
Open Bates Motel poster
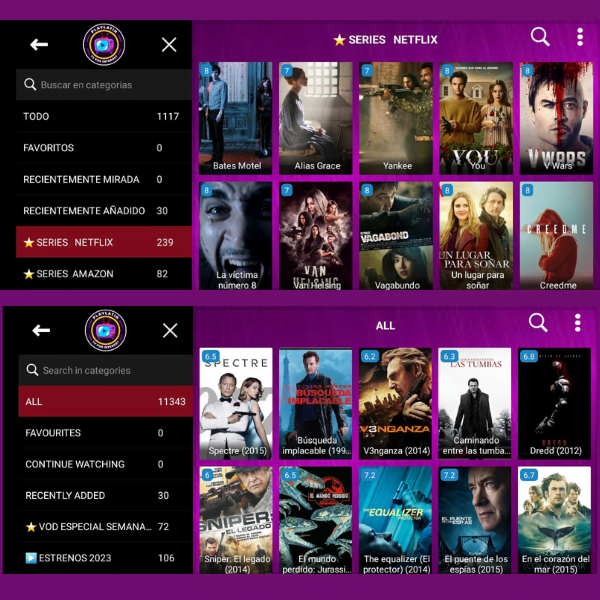pyautogui.click(x=236, y=118)
